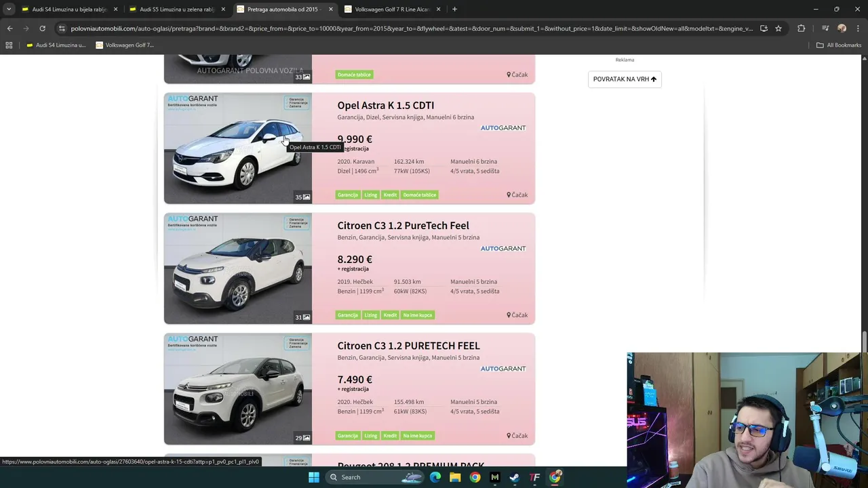Open the white Opel Astra photo thumbnail
The height and width of the screenshot is (488, 868).
(x=237, y=148)
